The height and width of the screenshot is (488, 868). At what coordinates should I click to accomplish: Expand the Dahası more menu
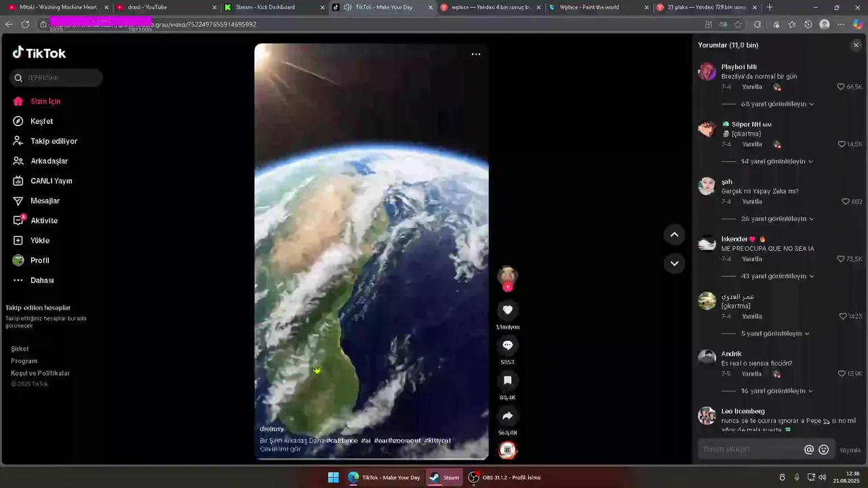[x=42, y=280]
